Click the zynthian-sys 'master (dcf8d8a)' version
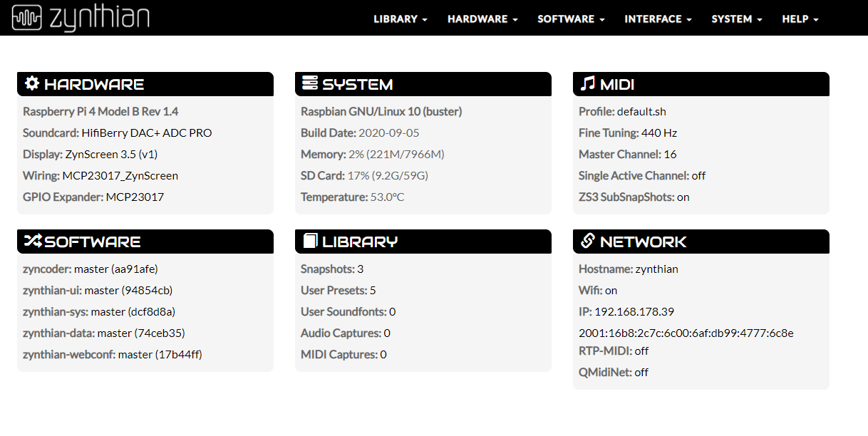 coord(133,311)
